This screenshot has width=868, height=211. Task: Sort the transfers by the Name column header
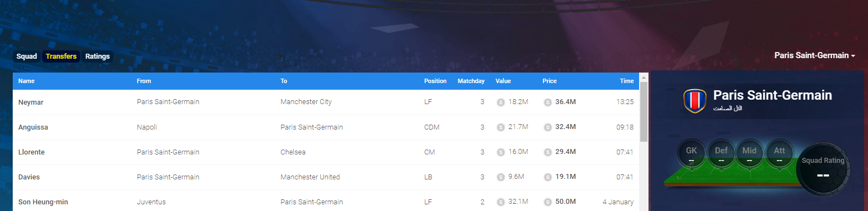(x=27, y=81)
